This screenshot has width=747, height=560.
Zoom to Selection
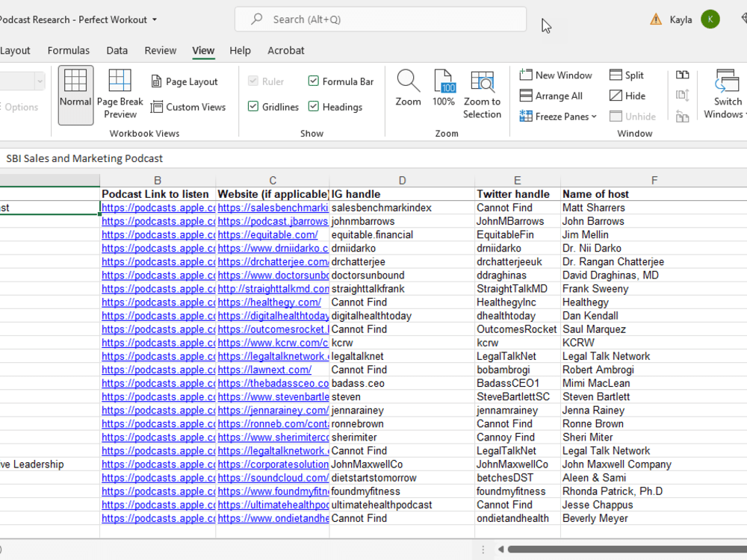pyautogui.click(x=482, y=95)
